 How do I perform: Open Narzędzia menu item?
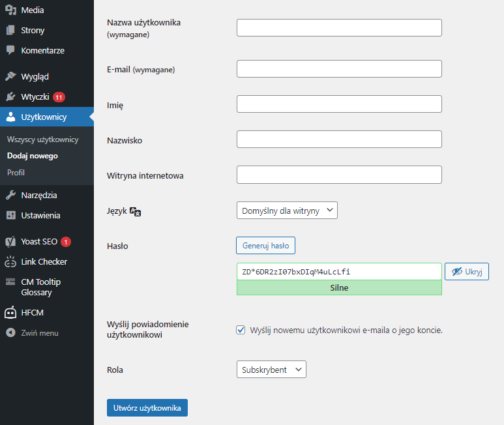pos(47,195)
